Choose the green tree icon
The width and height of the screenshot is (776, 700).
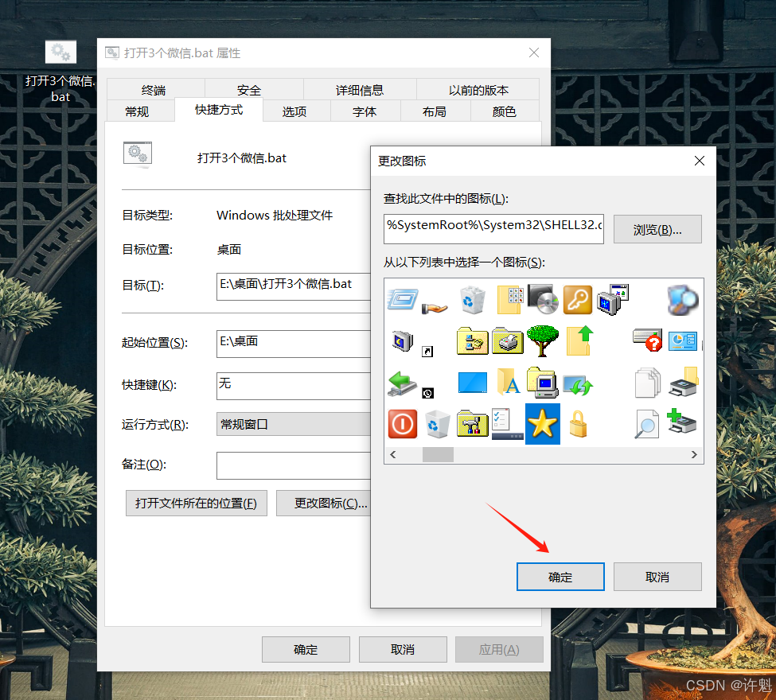coord(543,340)
